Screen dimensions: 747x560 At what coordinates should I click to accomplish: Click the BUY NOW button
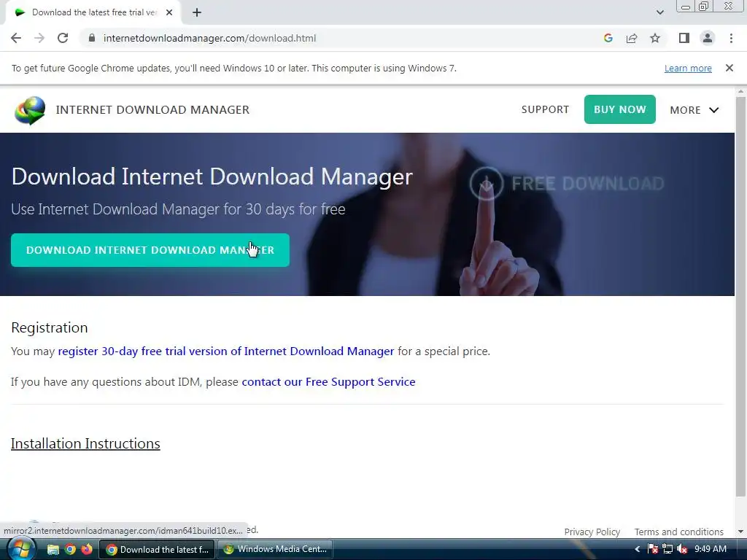[620, 109]
